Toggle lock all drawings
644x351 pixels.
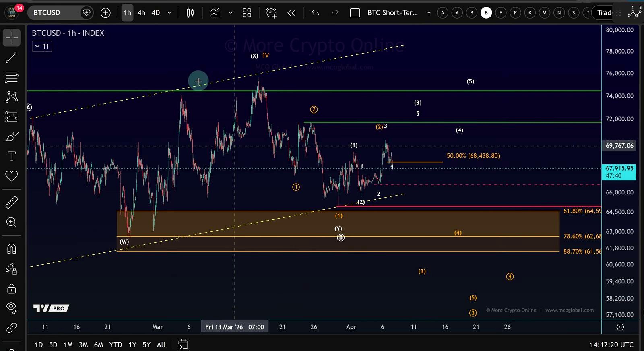[12, 289]
